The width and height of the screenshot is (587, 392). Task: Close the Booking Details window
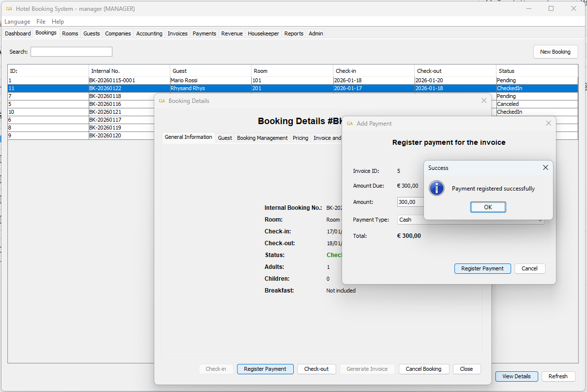tap(483, 101)
